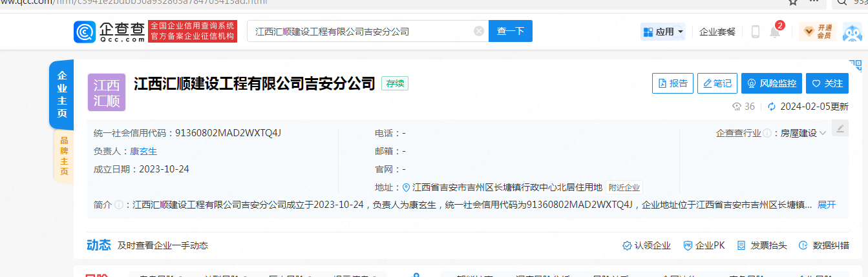The image size is (868, 277).
Task: Open the address 江西省吉安市吉州区 link
Action: click(x=507, y=187)
